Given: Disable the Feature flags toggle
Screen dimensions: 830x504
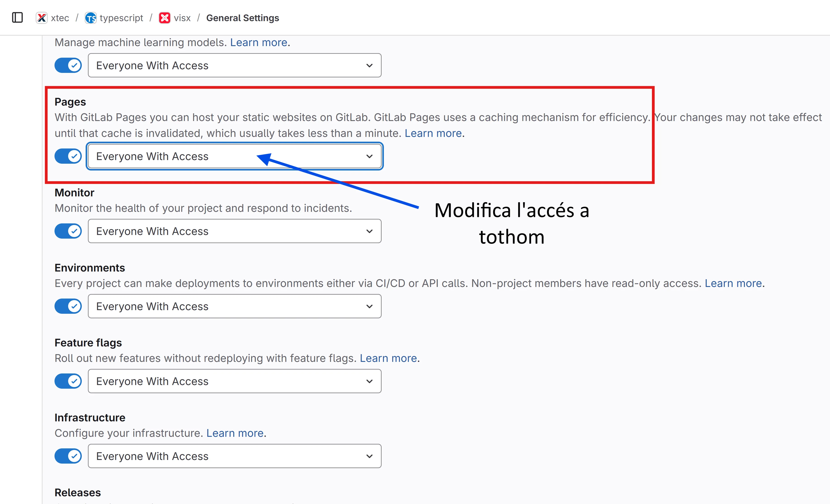Looking at the screenshot, I should coord(68,381).
